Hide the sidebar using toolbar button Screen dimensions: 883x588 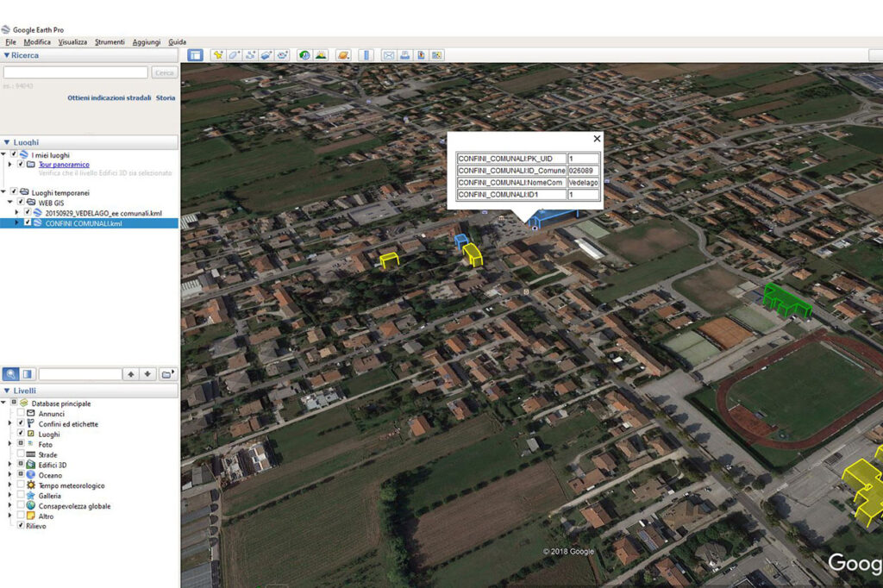coord(196,55)
